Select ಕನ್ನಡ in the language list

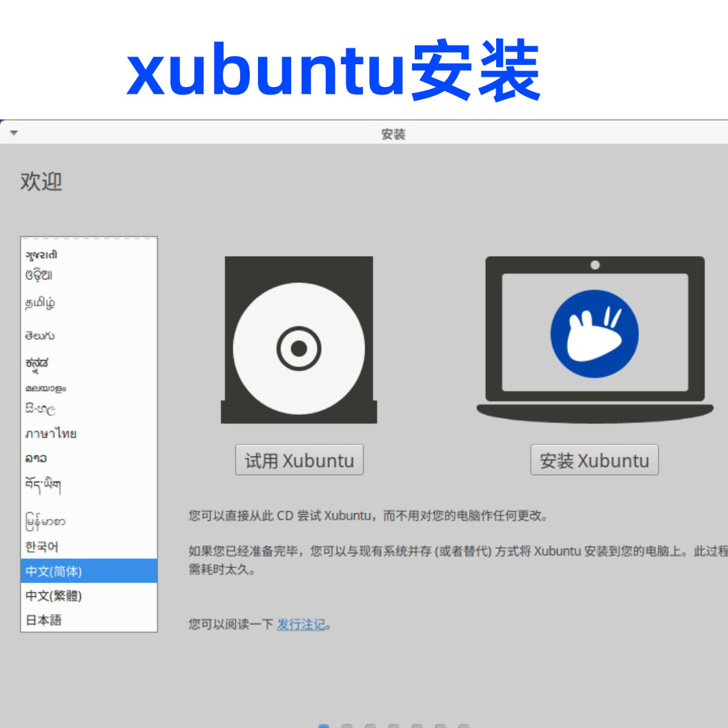[x=89, y=364]
